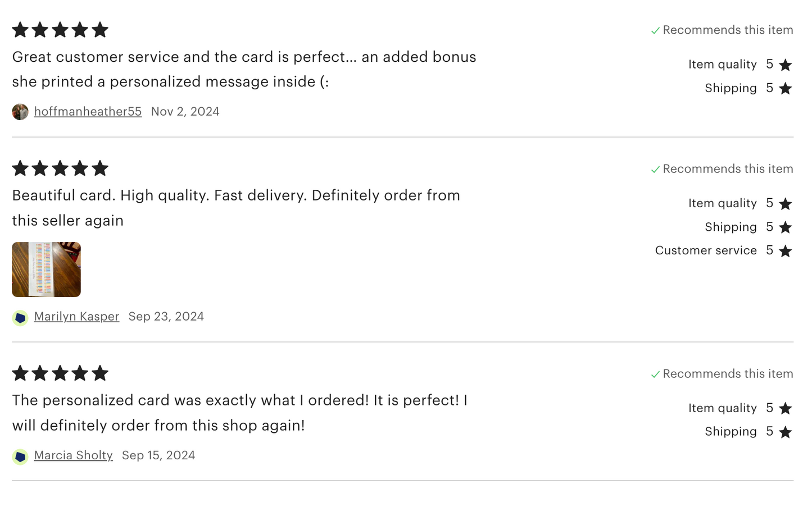Click the Item quality star in first review
The height and width of the screenshot is (507, 812).
coord(786,65)
